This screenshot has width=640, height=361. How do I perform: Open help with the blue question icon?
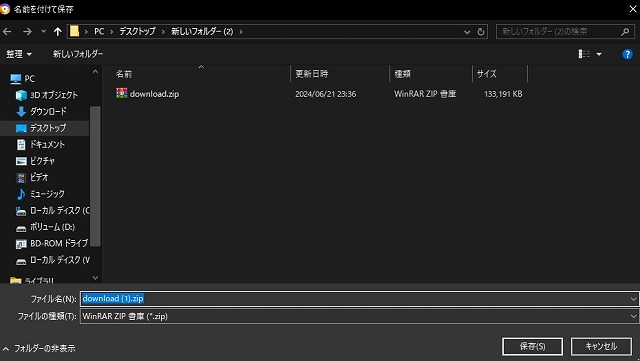[x=627, y=54]
